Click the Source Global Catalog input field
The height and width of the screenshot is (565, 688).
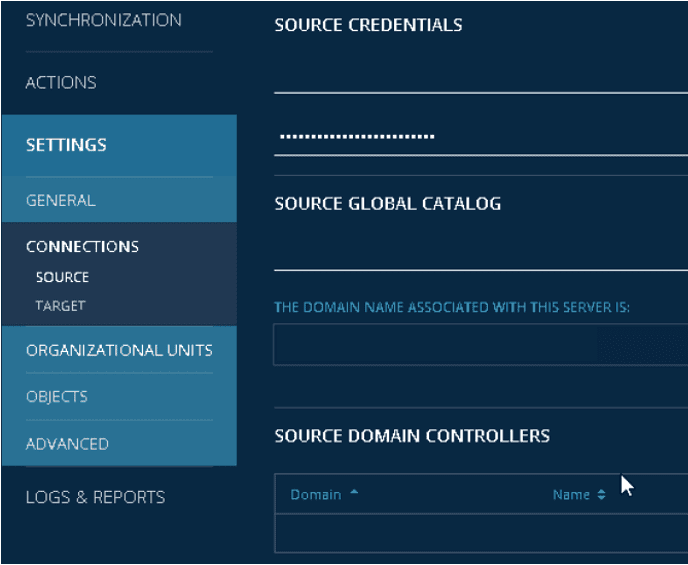(480, 254)
